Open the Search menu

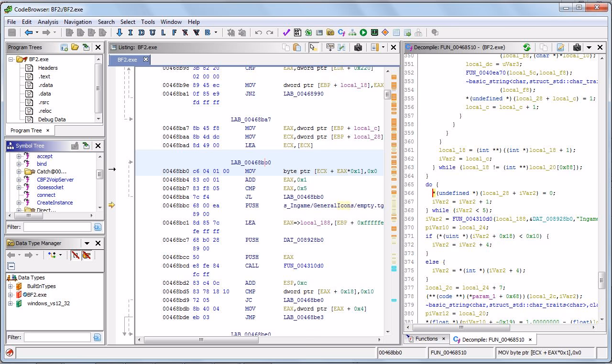click(x=106, y=22)
